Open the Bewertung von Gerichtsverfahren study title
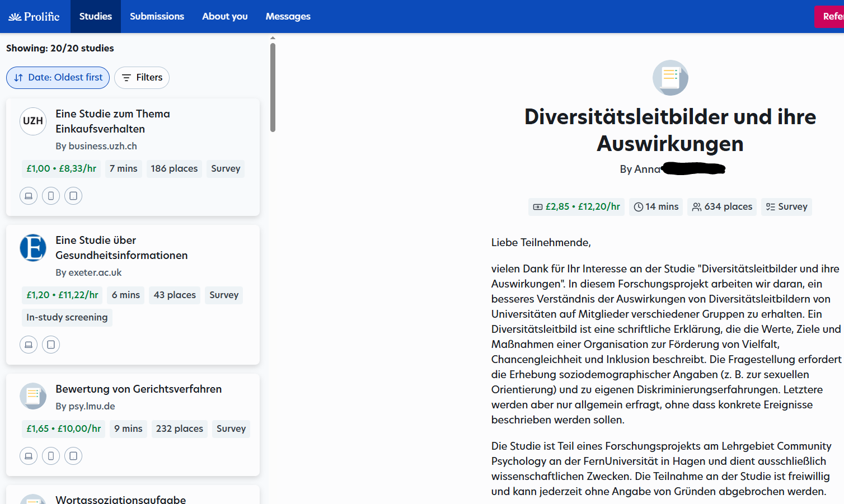 [138, 389]
